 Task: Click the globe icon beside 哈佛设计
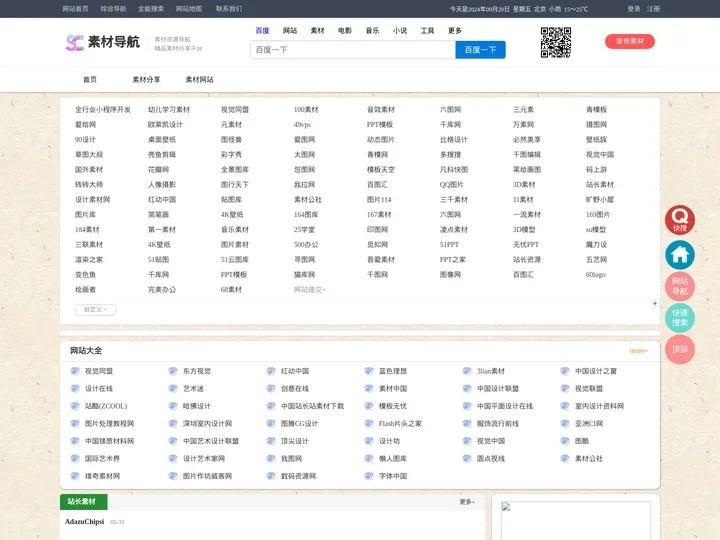(173, 406)
